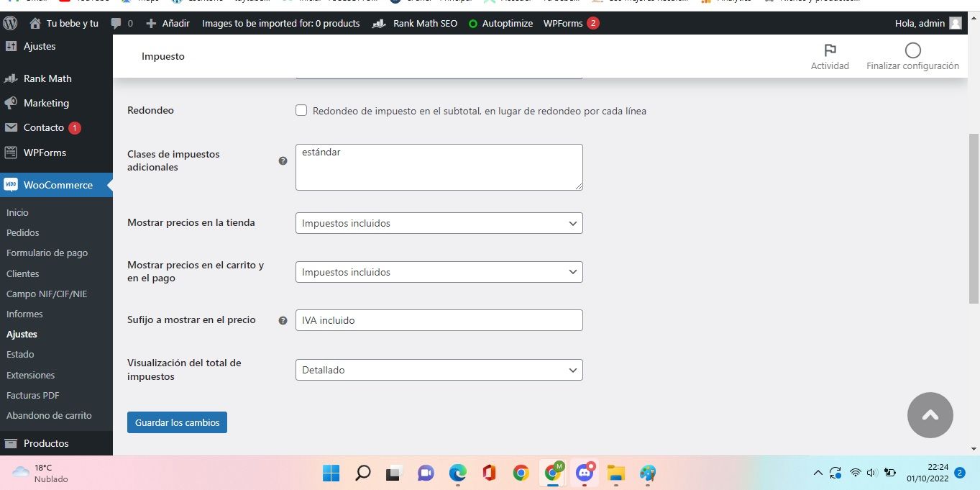This screenshot has height=490, width=980.
Task: Open the Facturas PDF submenu
Action: pyautogui.click(x=32, y=395)
